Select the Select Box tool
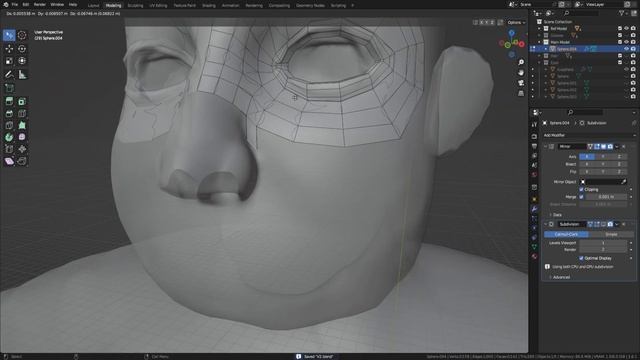 tap(9, 35)
